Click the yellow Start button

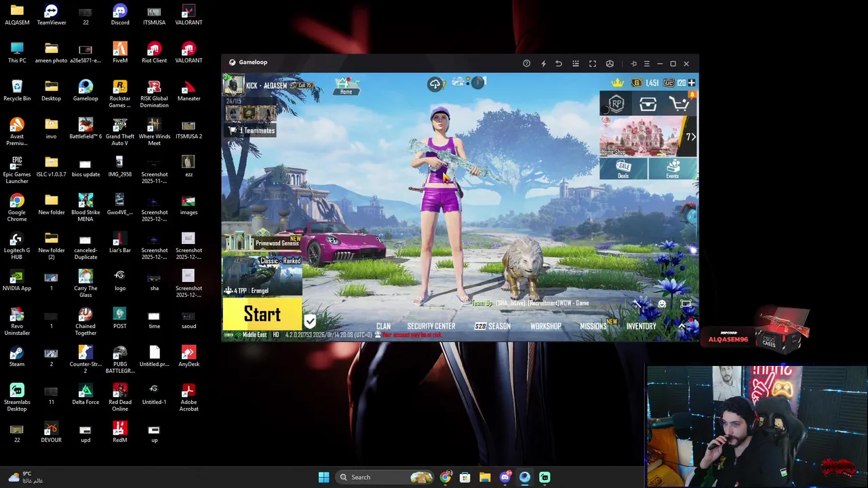click(262, 314)
